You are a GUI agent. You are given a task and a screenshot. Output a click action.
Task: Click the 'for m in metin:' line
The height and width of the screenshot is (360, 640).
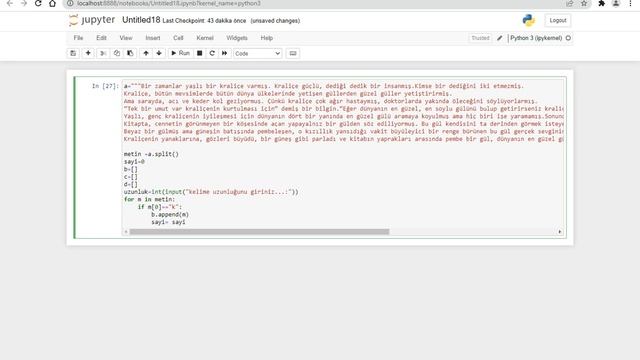point(149,199)
